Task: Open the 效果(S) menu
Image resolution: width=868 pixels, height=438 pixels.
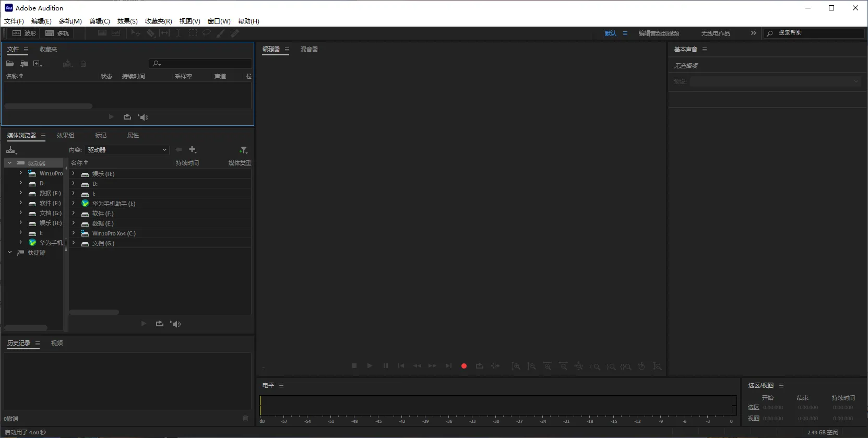Action: coord(127,21)
